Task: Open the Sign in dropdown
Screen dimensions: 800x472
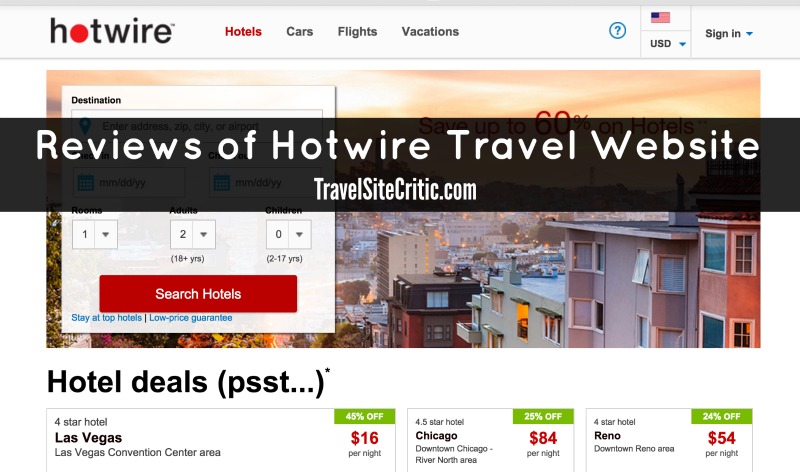Action: pos(729,34)
